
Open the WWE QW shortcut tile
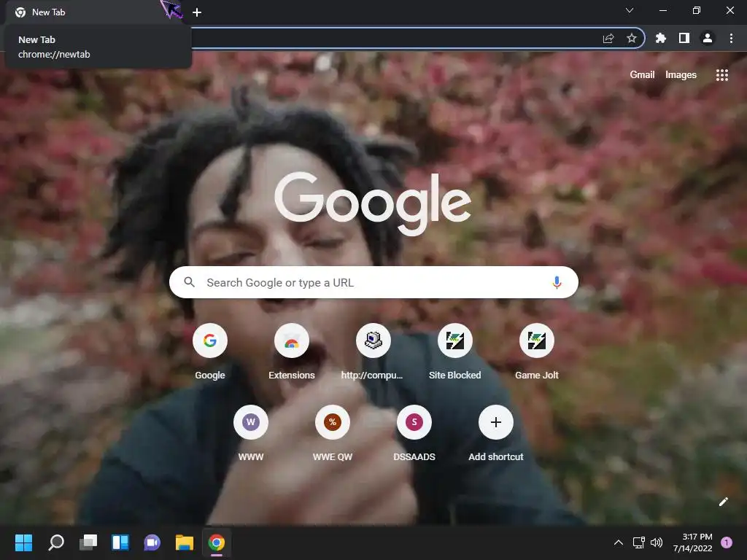point(333,434)
